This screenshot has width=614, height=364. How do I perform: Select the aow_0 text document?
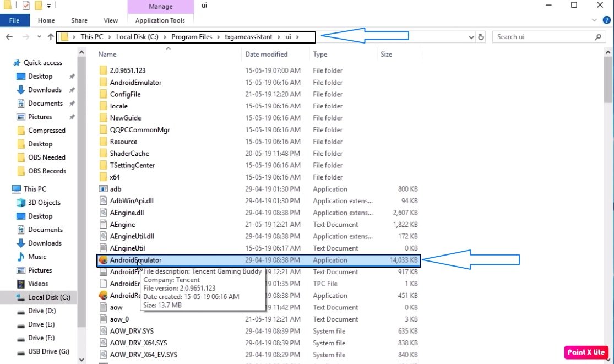click(x=119, y=319)
